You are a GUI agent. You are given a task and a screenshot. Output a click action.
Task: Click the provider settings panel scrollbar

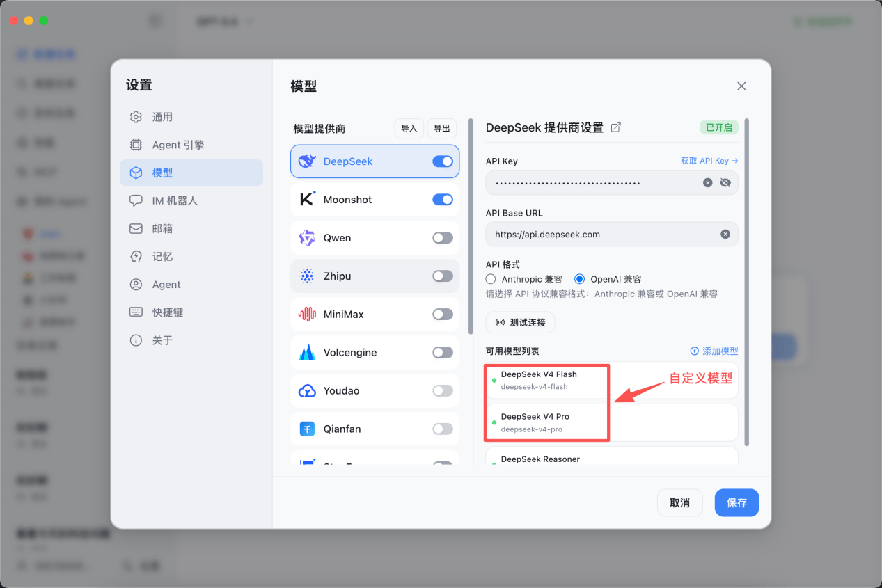point(747,282)
